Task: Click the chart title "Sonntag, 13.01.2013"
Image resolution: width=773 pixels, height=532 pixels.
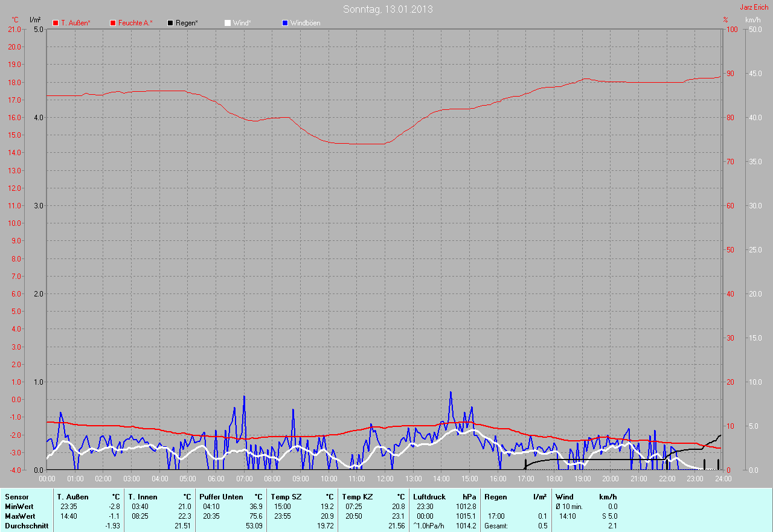Action: coord(388,9)
